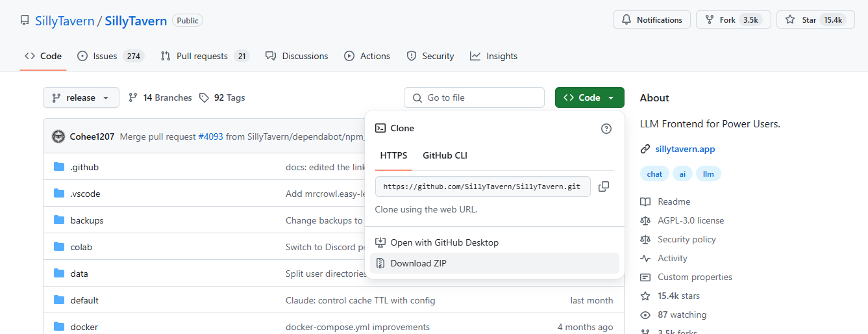Open the Discussions tab

click(297, 56)
